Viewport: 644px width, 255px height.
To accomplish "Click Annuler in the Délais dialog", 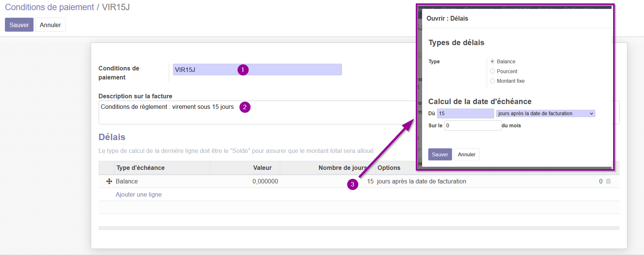I will coord(467,154).
